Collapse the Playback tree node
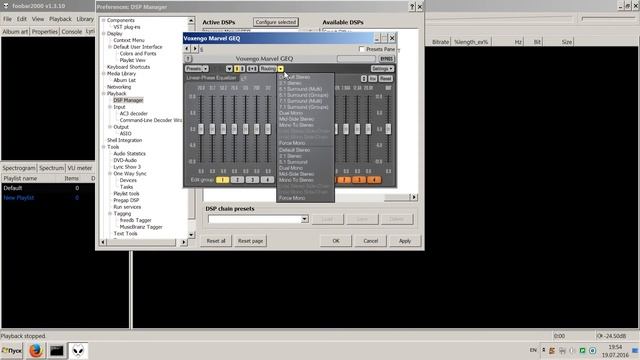This screenshot has height=360, width=640. [x=104, y=93]
